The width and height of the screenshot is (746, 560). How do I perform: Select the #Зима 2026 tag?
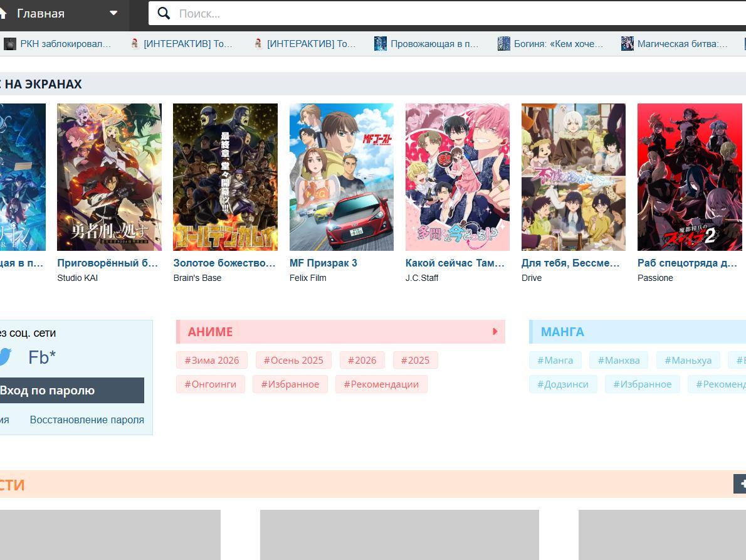point(212,360)
